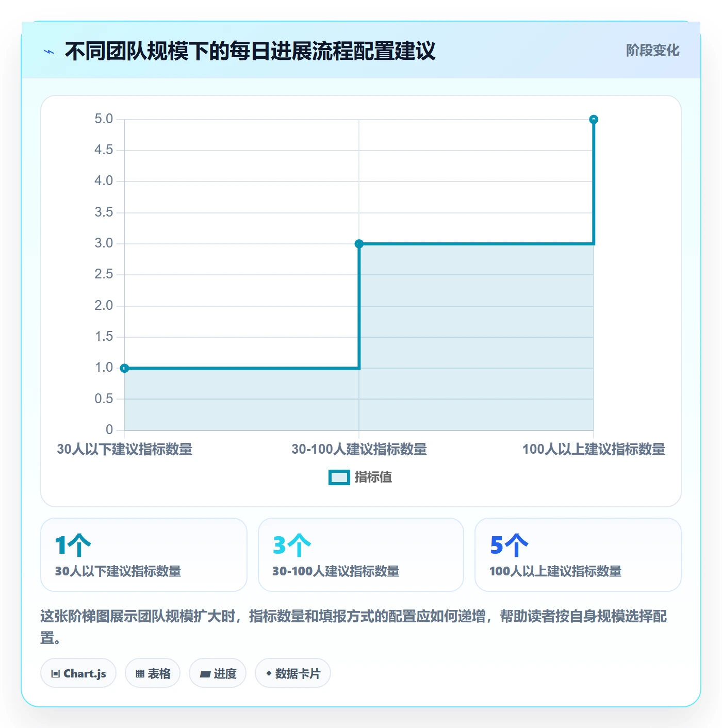The image size is (722, 728).
Task: Click the data point at value 1.0
Action: pyautogui.click(x=124, y=368)
